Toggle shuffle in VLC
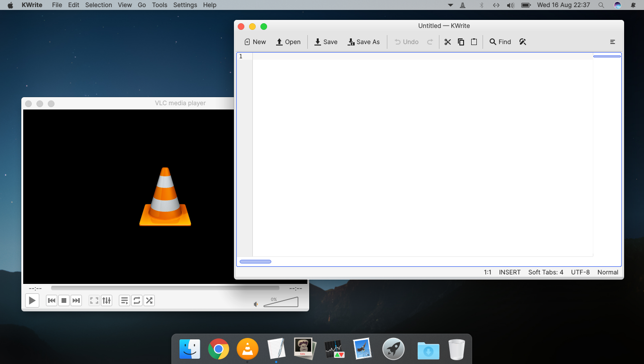 149,300
